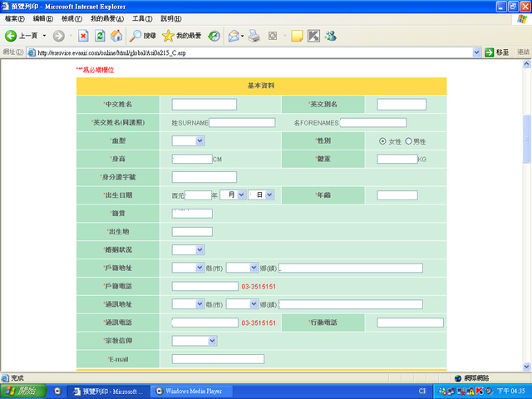
Task: Click the yellow note toolbar icon
Action: pyautogui.click(x=297, y=36)
